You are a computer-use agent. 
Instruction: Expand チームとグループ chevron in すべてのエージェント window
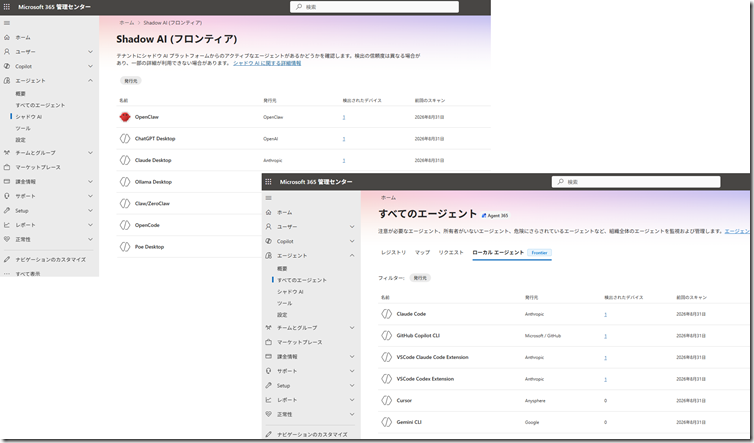click(x=352, y=328)
